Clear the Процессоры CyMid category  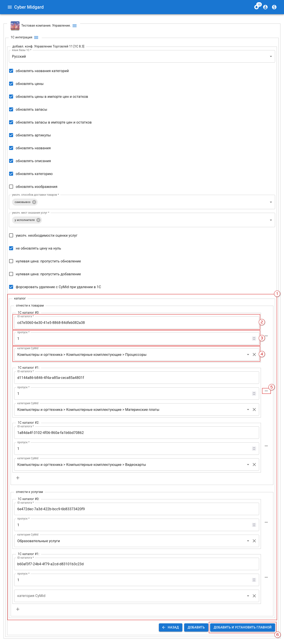pos(254,354)
